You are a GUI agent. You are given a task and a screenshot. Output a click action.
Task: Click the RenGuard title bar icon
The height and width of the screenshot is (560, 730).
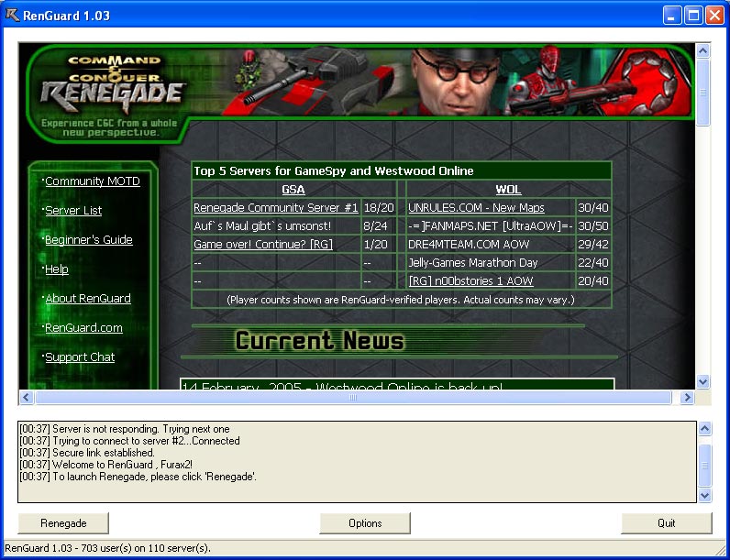[12, 16]
